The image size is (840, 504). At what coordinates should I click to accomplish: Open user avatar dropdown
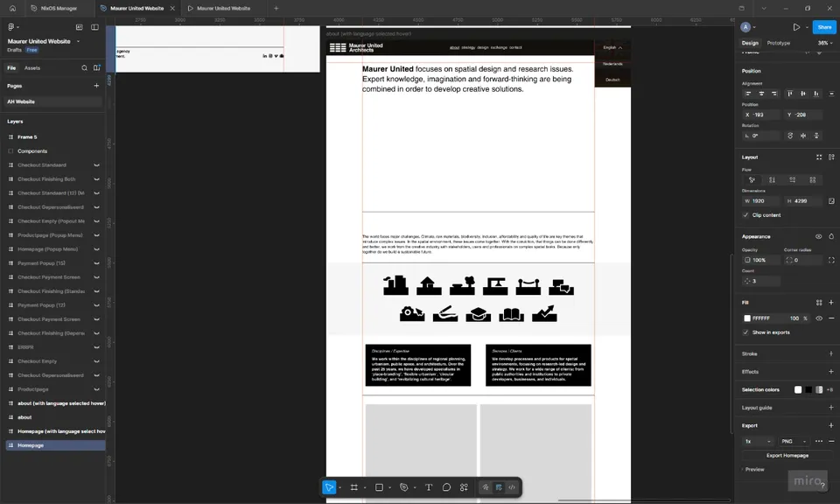coord(748,27)
